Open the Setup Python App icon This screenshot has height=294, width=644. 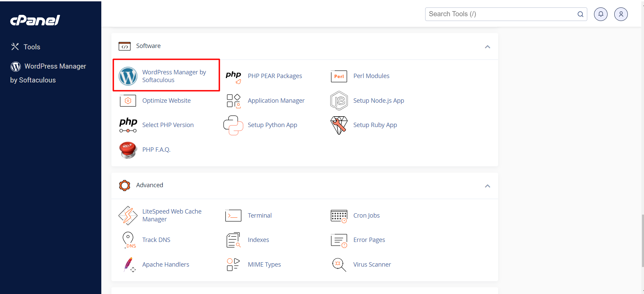click(233, 125)
